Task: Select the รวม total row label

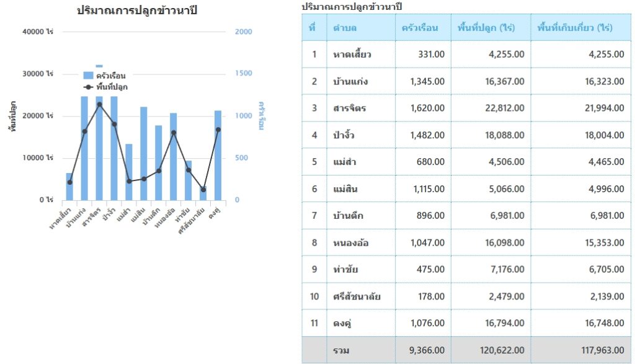Action: pos(340,350)
